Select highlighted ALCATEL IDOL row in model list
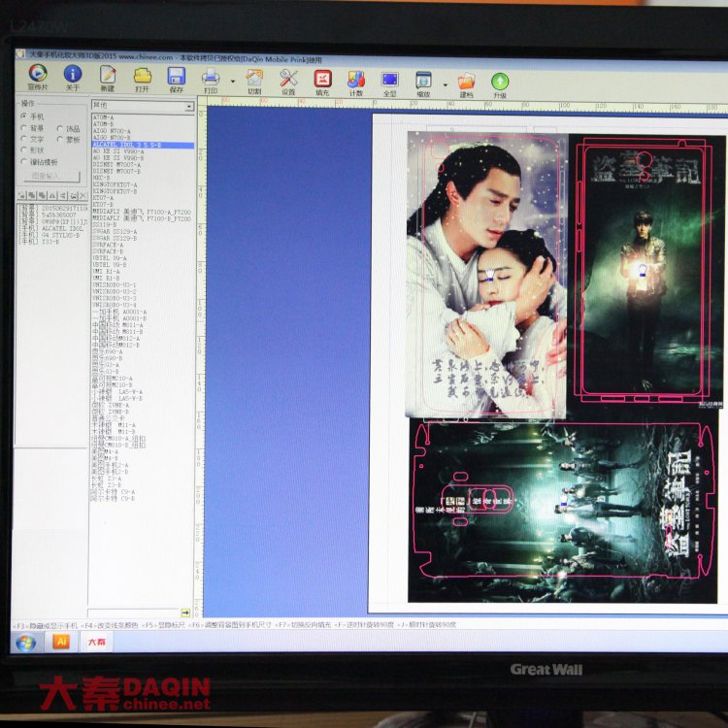 tap(143, 146)
